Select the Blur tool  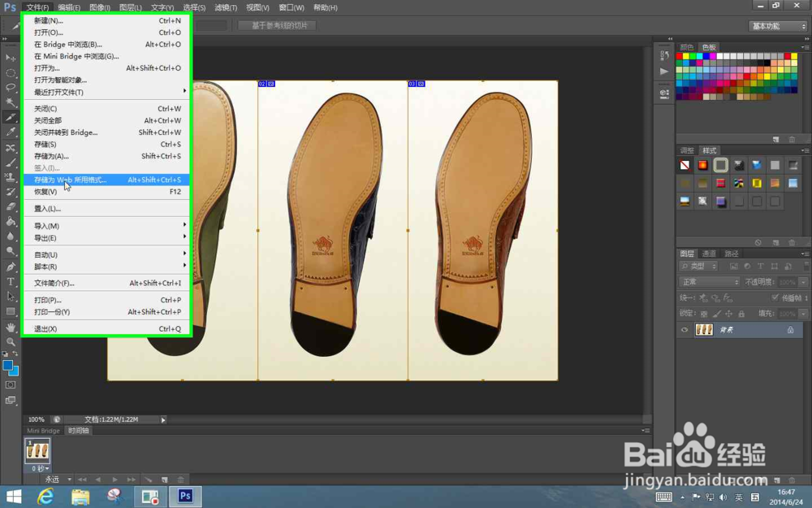click(x=11, y=236)
